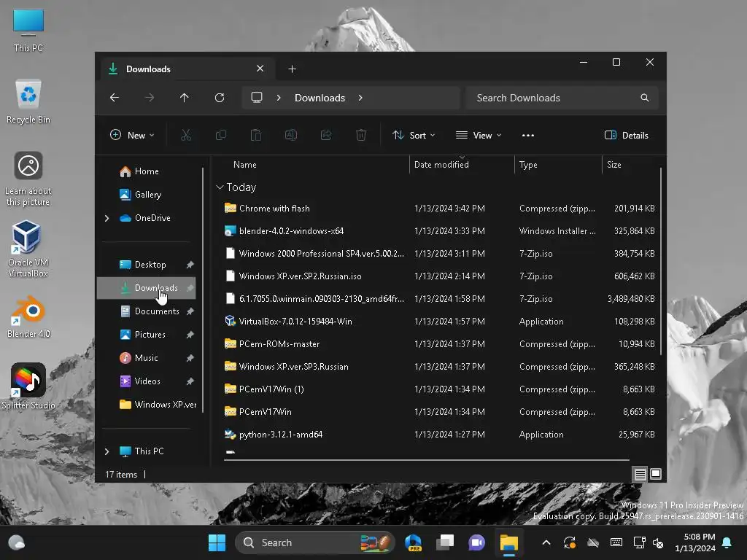747x560 pixels.
Task: Open the weather widget on taskbar
Action: point(17,542)
